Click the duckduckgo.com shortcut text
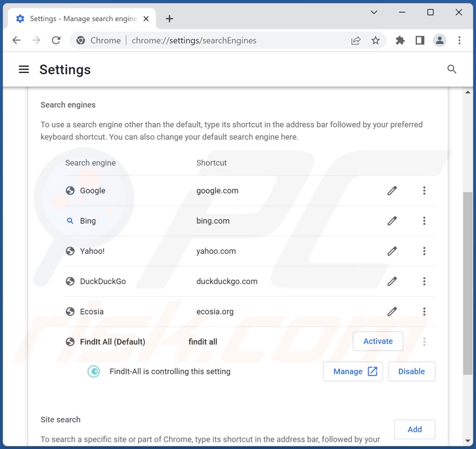Viewport: 476px width, 449px height. point(227,281)
